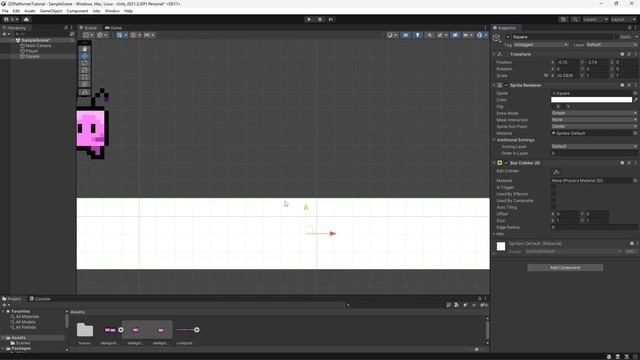Toggle the Is Trigger checkbox
640x360 pixels.
553,187
